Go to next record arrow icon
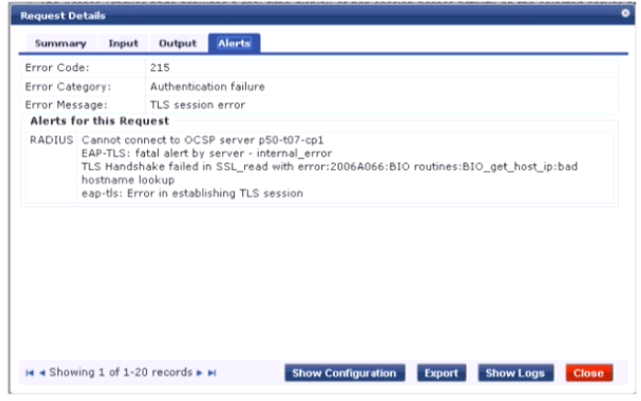 point(199,373)
